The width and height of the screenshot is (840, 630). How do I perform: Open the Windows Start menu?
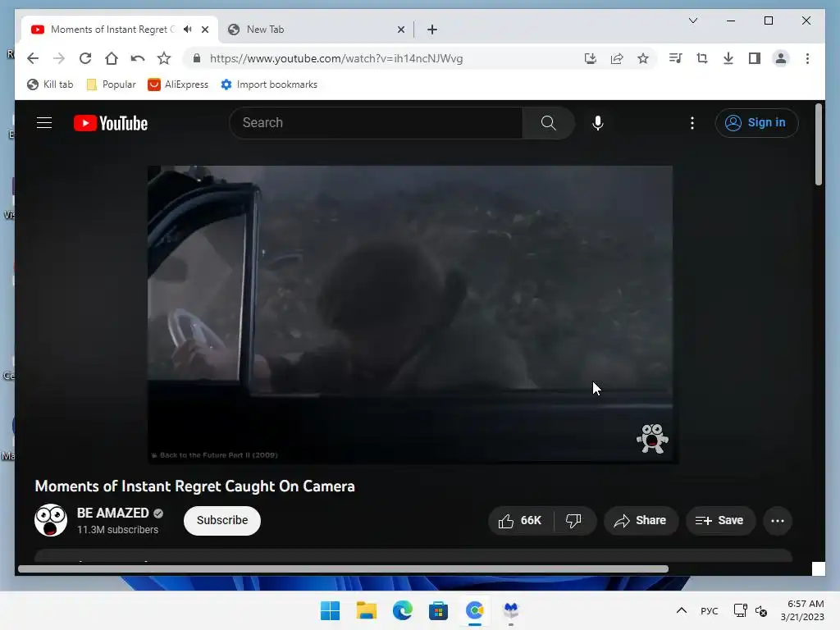click(330, 610)
